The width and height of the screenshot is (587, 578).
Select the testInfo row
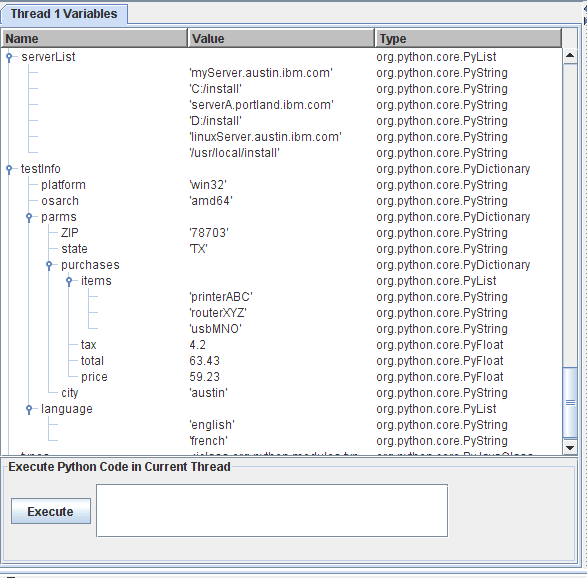click(x=282, y=169)
